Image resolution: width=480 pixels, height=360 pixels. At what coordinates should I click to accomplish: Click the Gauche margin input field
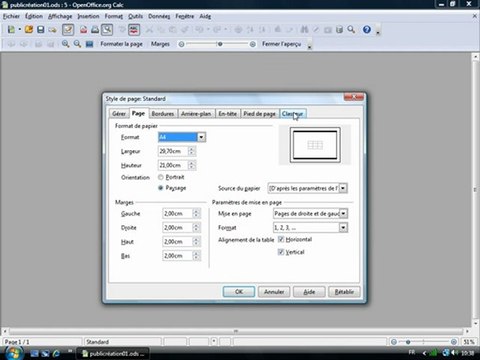(x=178, y=213)
